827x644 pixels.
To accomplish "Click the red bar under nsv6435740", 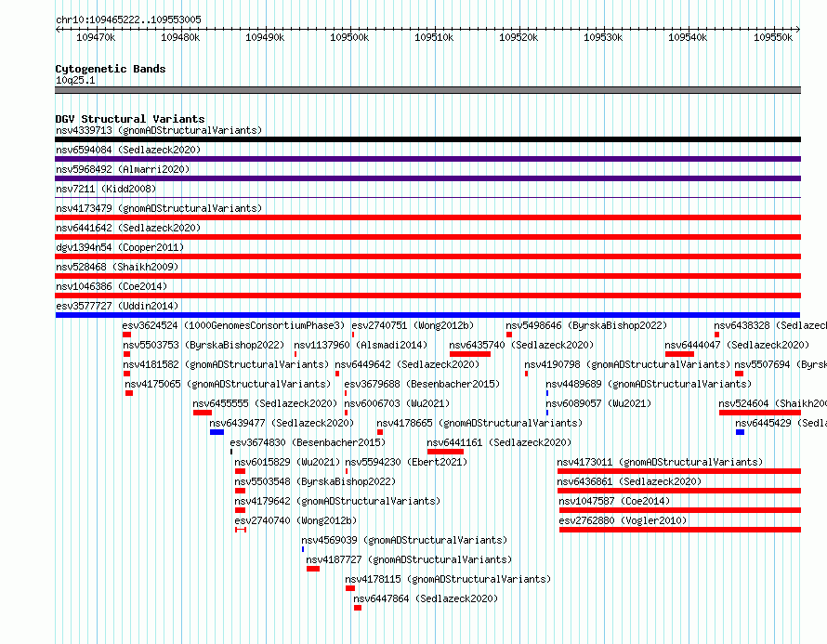I will pyautogui.click(x=470, y=354).
